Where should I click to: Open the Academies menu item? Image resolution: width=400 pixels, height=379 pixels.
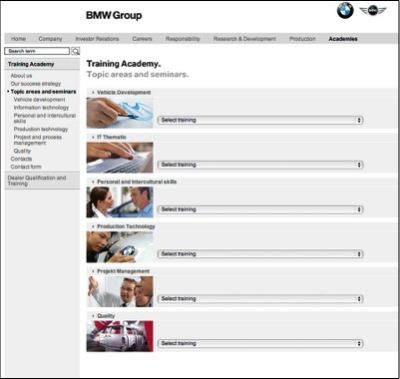[343, 39]
